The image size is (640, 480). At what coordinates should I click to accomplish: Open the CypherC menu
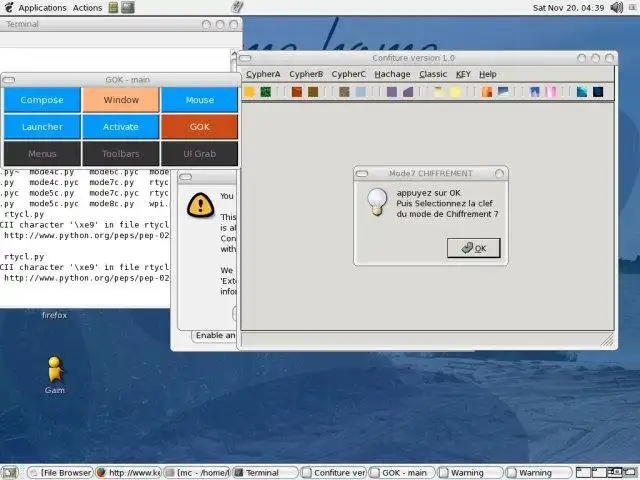(349, 74)
